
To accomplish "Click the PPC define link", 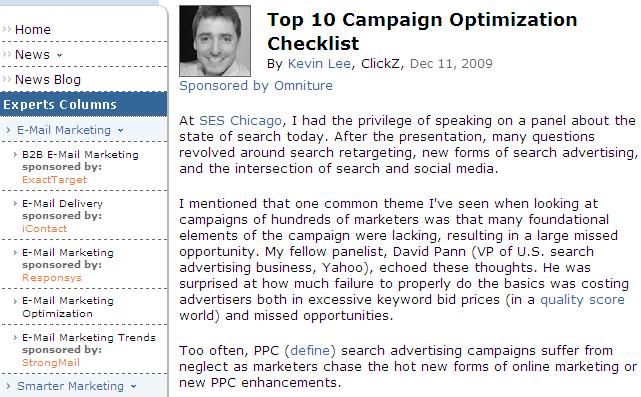I will [310, 350].
